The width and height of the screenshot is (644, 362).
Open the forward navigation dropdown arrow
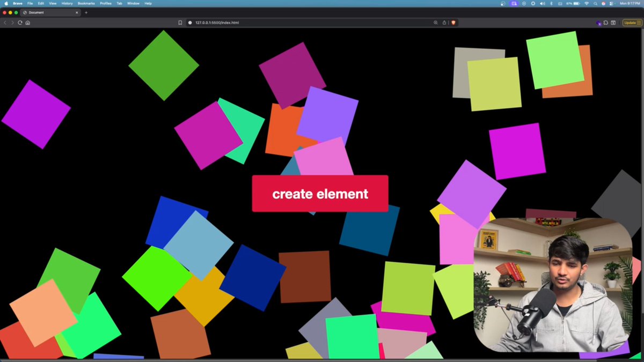[12, 23]
